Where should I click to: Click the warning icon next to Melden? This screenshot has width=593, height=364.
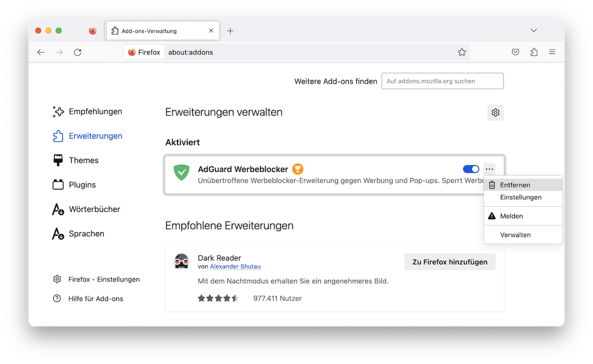(x=492, y=216)
